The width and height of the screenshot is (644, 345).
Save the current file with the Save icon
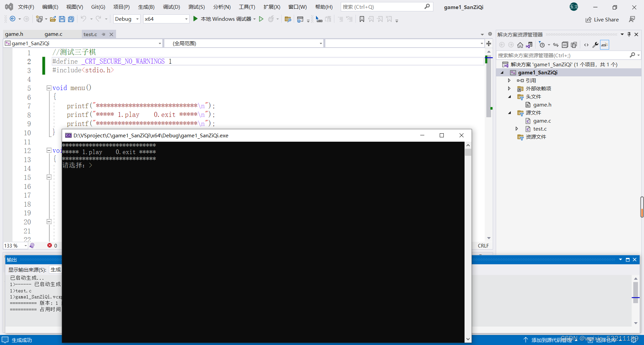click(62, 19)
